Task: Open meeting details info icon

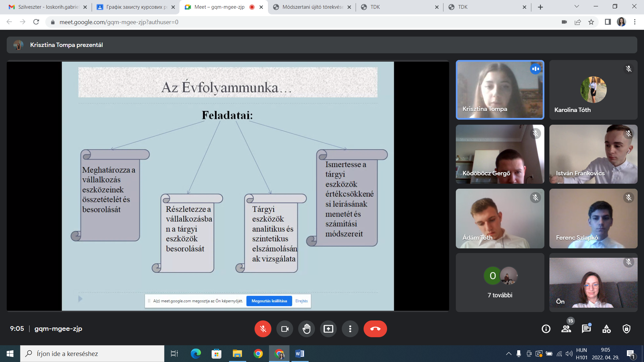Action: 546,329
